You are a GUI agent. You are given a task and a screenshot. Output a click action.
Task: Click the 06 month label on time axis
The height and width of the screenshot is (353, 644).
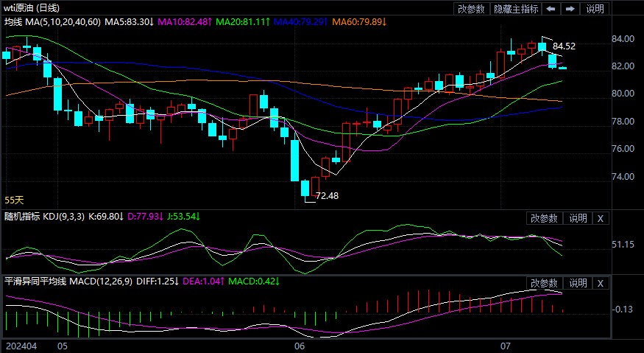[x=299, y=346]
